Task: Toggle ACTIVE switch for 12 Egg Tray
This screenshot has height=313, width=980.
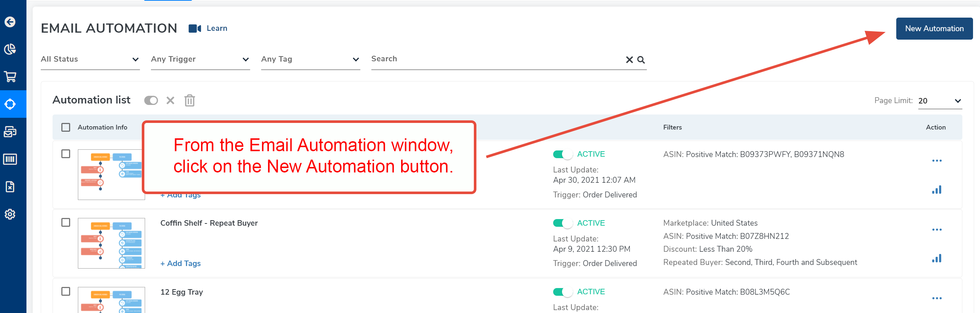Action: pos(563,292)
